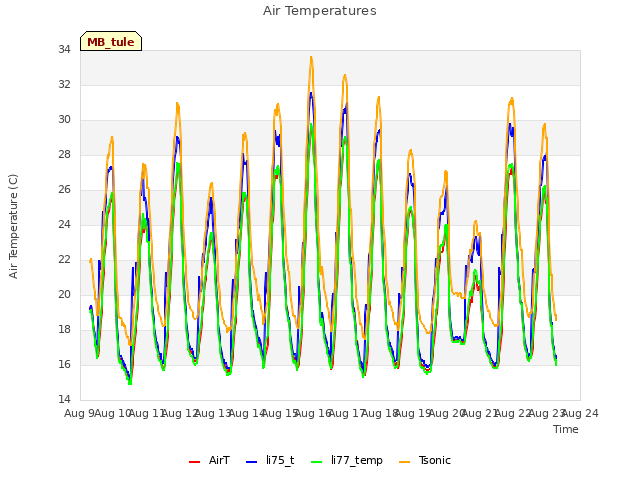640x480 pixels.
Task: Click the Aug 22 x-axis tick label
Action: (513, 413)
